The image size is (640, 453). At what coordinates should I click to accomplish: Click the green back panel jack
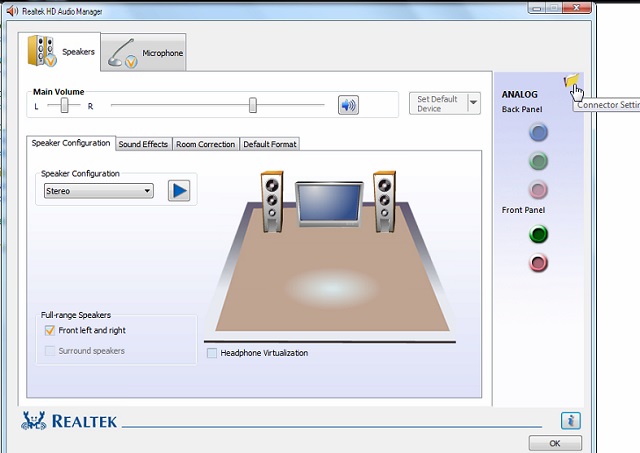click(x=538, y=161)
